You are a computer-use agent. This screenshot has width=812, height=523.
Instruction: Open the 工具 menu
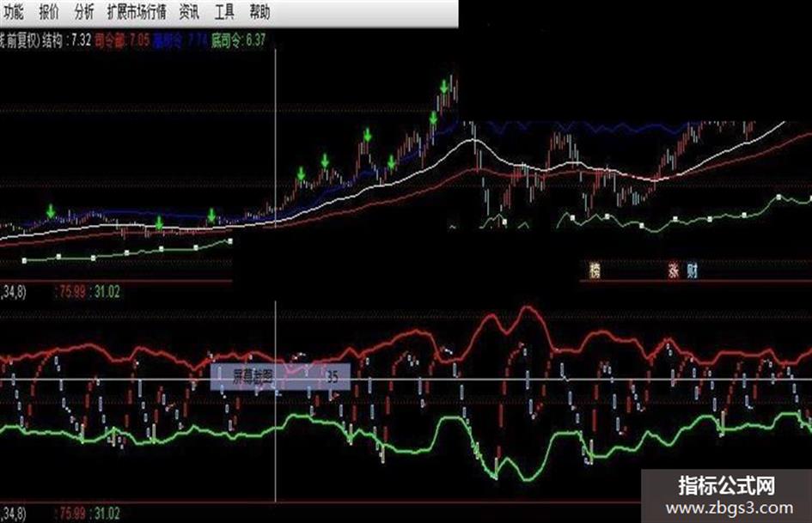[224, 11]
